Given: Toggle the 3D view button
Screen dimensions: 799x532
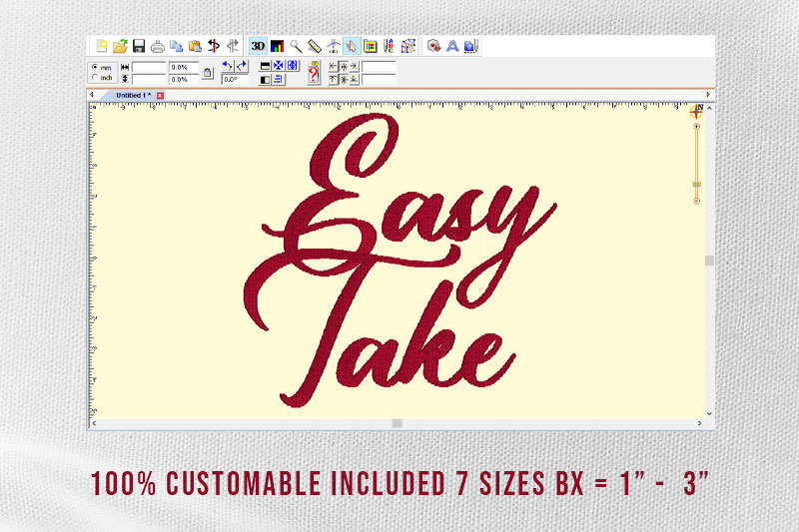Looking at the screenshot, I should 258,46.
